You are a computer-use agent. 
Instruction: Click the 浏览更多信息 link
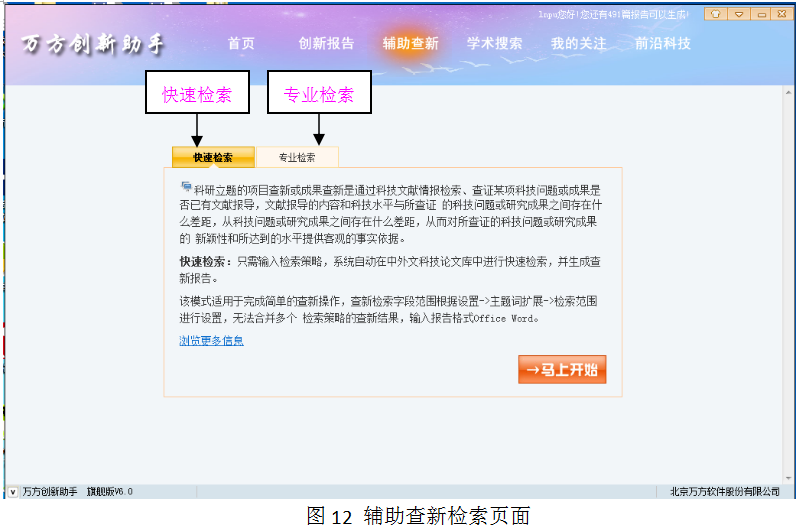pos(211,340)
